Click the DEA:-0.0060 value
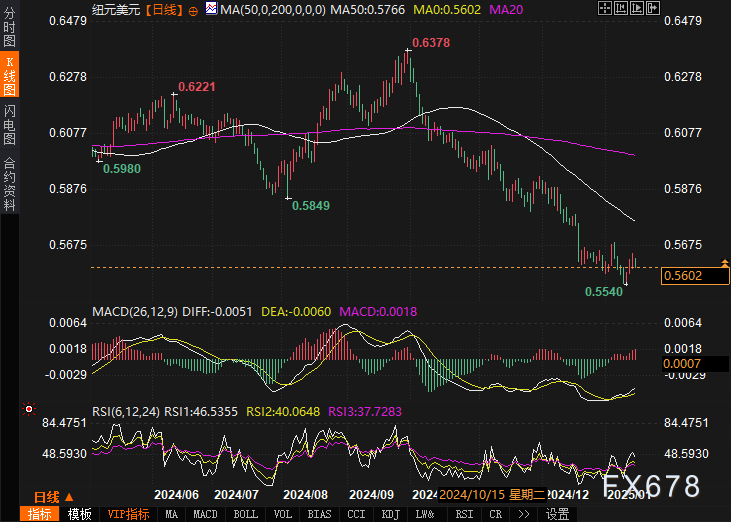The image size is (731, 522). coord(296,311)
